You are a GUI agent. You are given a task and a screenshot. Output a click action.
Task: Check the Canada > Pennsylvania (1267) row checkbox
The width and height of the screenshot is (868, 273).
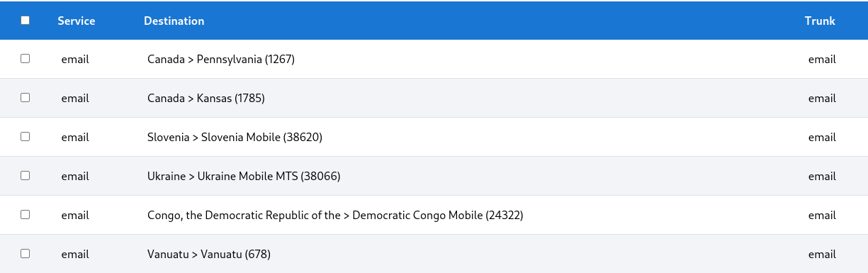26,59
